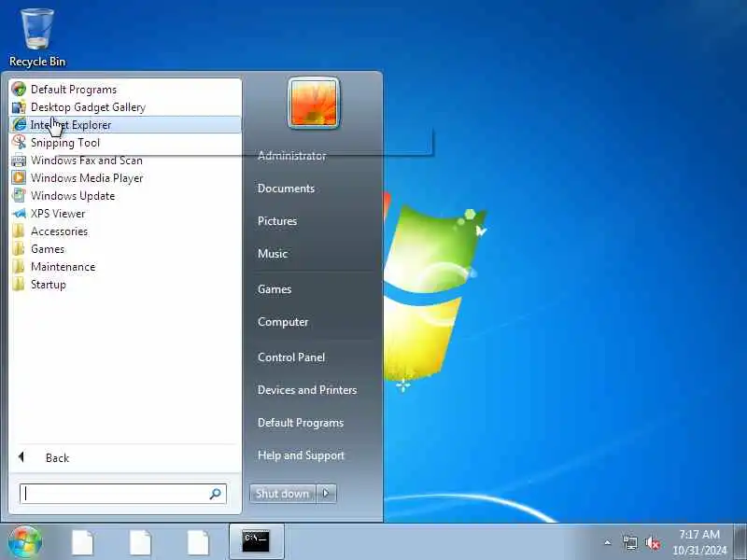Open Help and Support
747x560 pixels.
pyautogui.click(x=301, y=455)
